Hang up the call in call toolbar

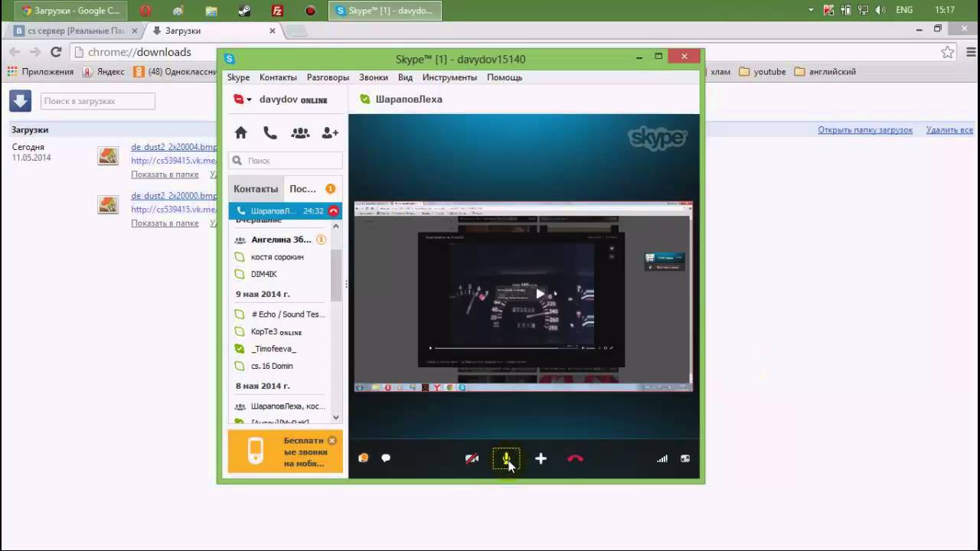tap(575, 458)
